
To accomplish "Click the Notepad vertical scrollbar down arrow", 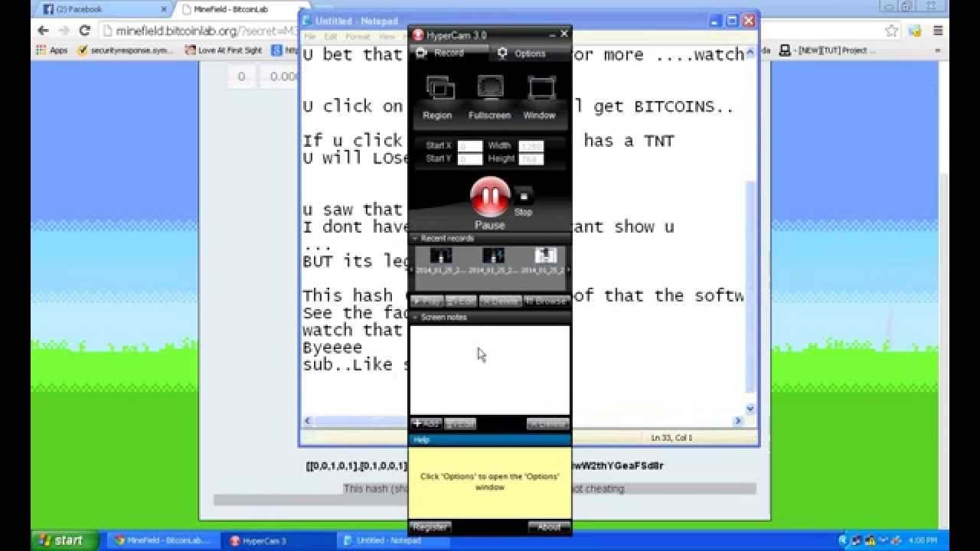I will (750, 409).
